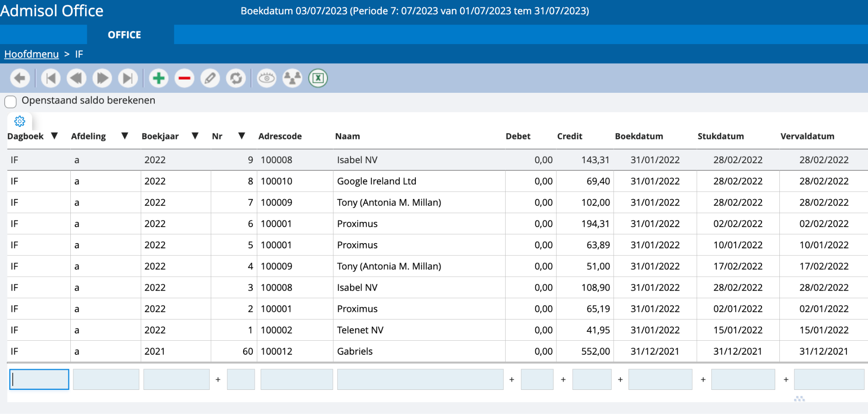The image size is (868, 414).
Task: Go to the previous record
Action: (x=77, y=78)
